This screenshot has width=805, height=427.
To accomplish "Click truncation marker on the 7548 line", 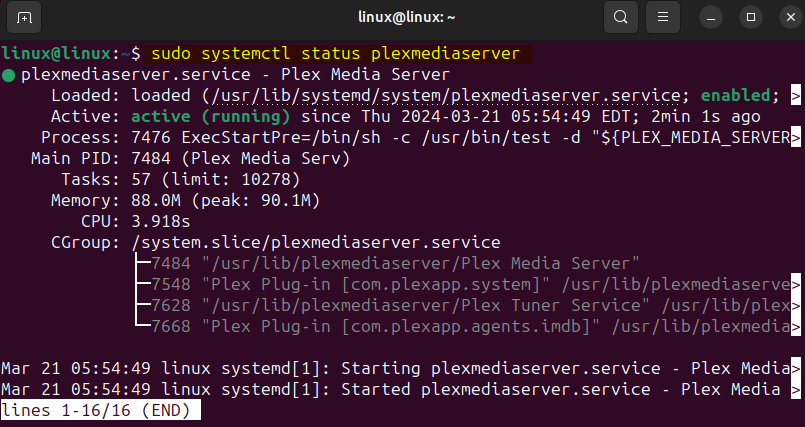I will [x=796, y=284].
